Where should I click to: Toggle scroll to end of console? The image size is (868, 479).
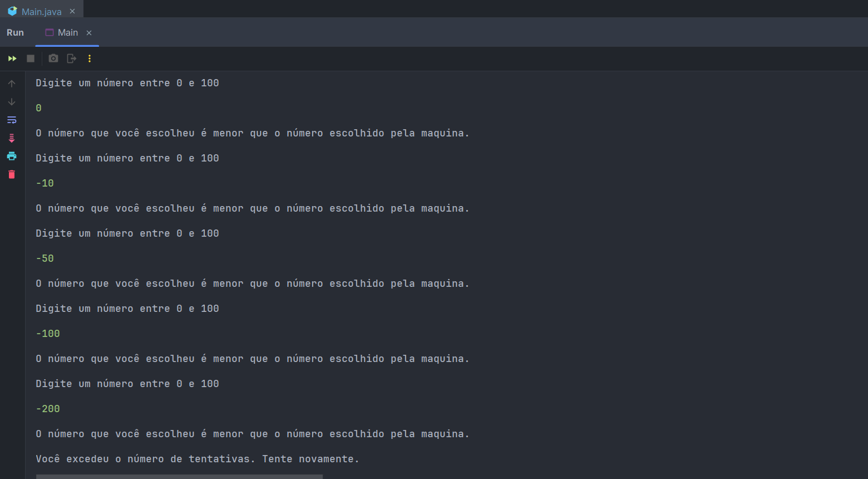[12, 138]
